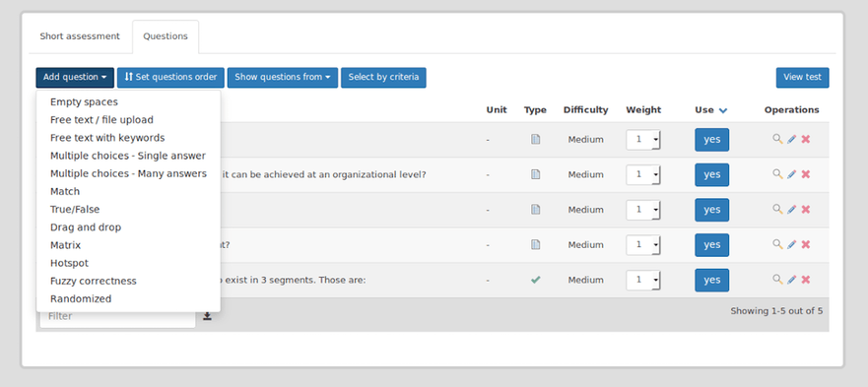Toggle Use yes for organizational level question

coord(712,174)
